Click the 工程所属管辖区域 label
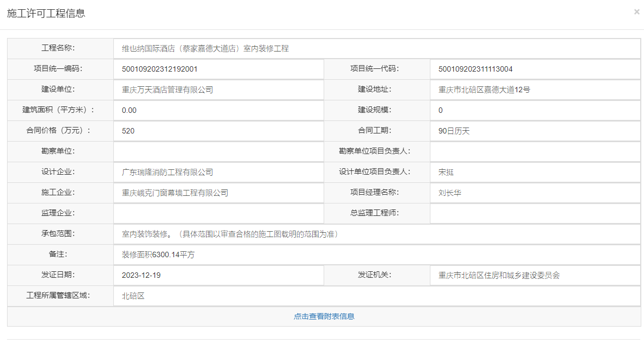 pyautogui.click(x=58, y=295)
